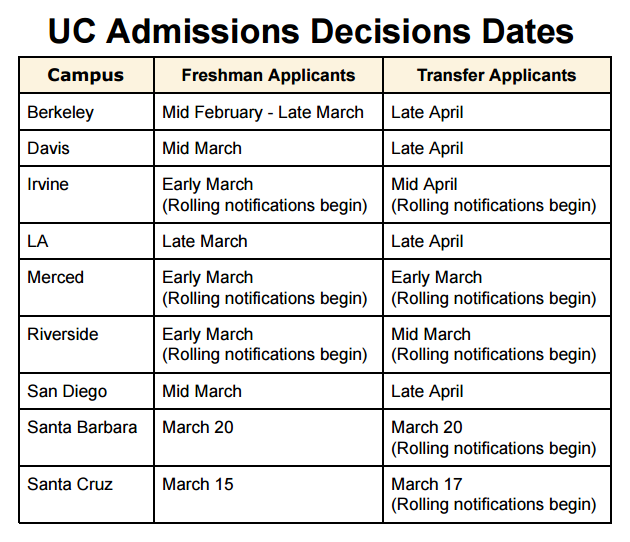Click Santa Cruz transfer "March 17" cell
Viewport: 630px width, 542px height.
(x=427, y=484)
